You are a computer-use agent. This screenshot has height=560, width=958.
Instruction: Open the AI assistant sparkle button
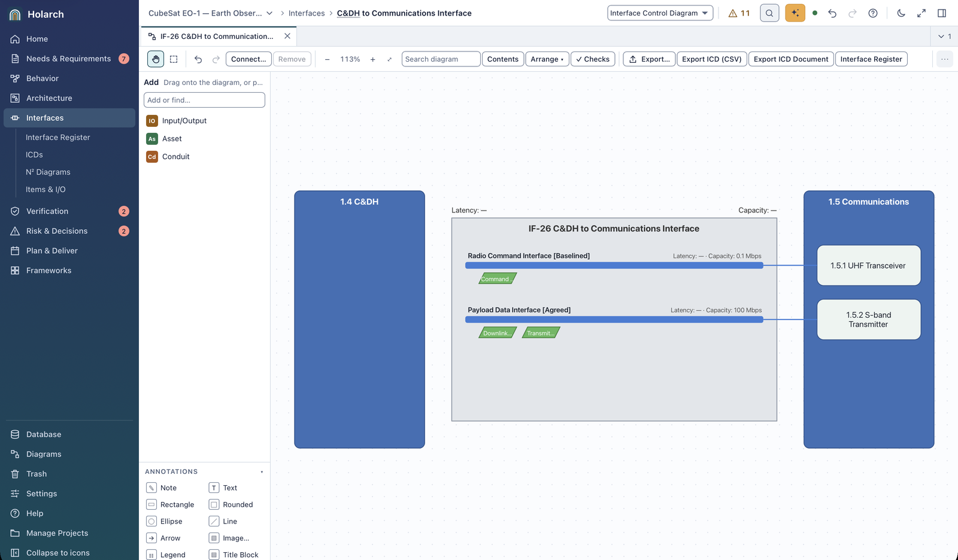coord(795,13)
